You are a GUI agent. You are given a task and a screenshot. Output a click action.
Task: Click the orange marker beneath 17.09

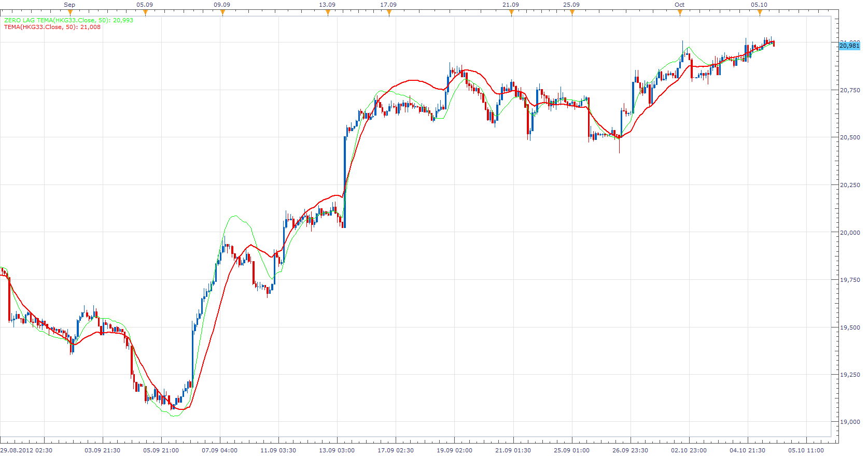point(389,12)
